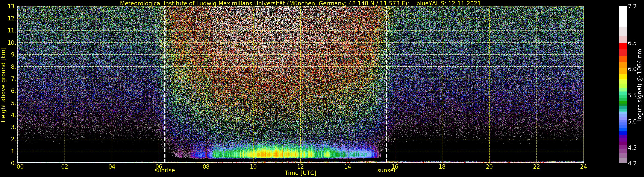Viewport: 644px width, 177px height.
Task: Click the height tick label '0.'
Action: (x=13, y=163)
